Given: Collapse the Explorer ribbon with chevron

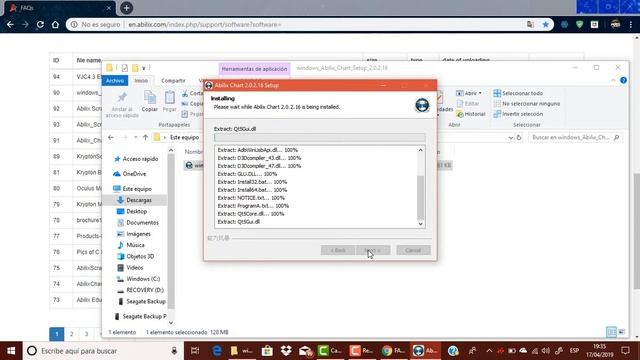Looking at the screenshot, I should pos(613,80).
